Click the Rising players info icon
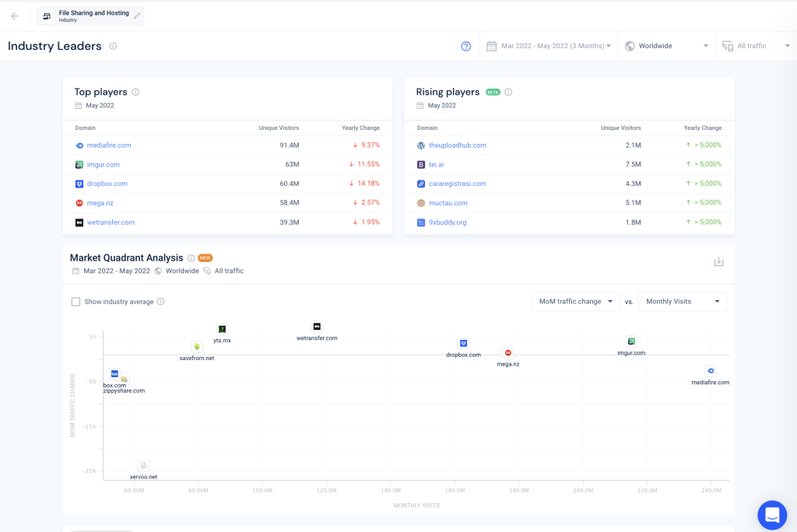 coord(509,92)
